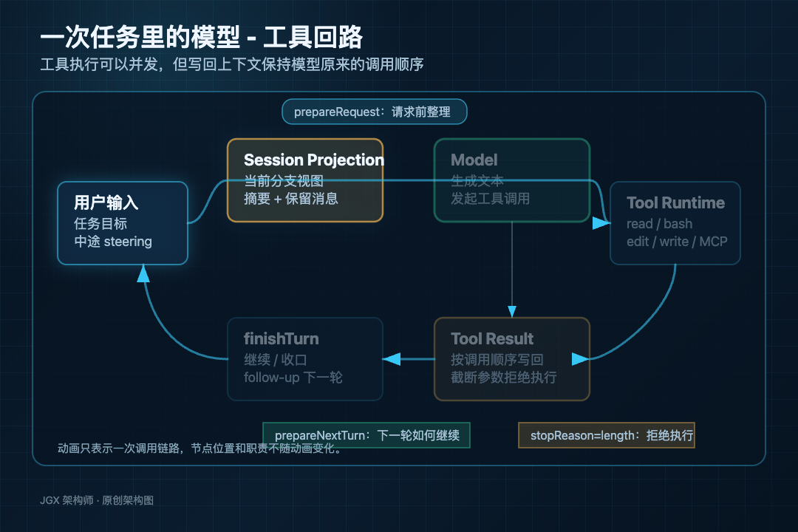Click the 用户输入 node box

click(x=123, y=223)
